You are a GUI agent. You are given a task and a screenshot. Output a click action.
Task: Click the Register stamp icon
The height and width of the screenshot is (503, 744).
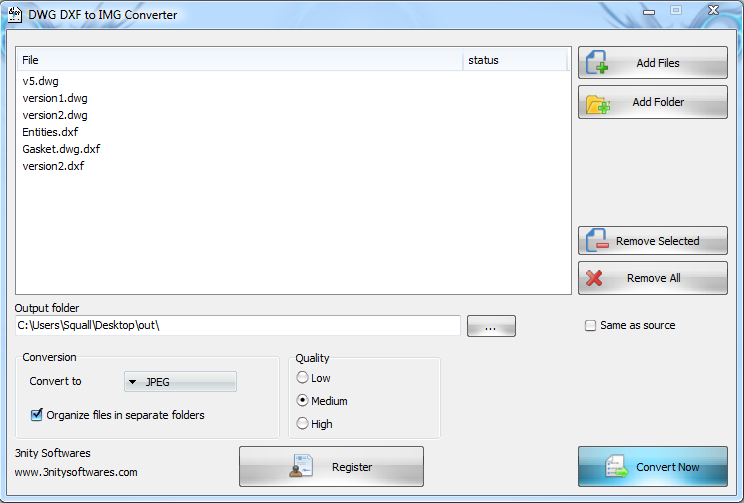[301, 466]
